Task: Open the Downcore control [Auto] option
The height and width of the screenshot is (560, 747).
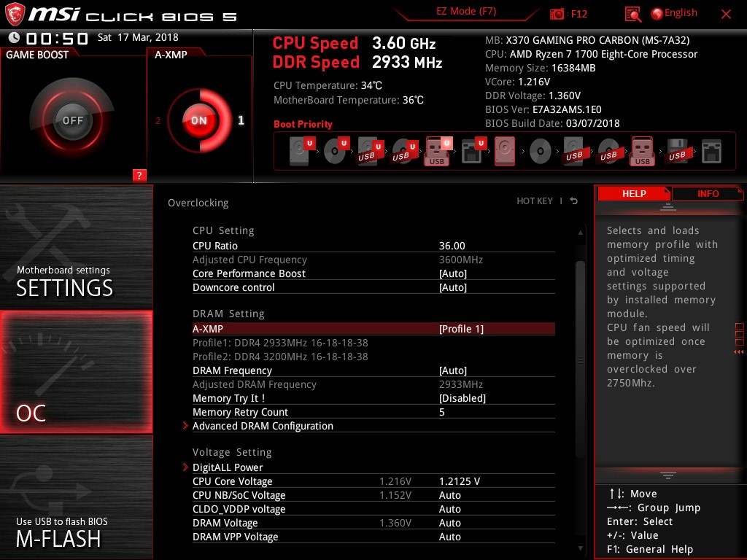Action: tap(373, 287)
